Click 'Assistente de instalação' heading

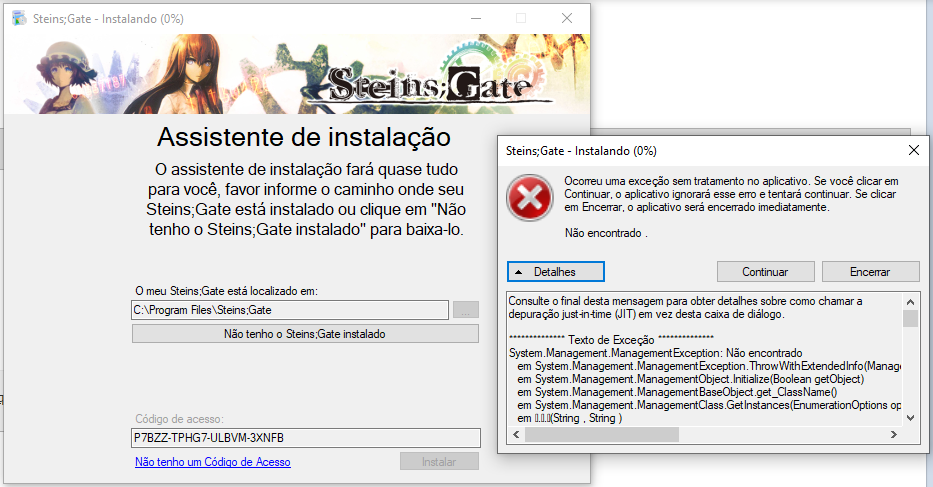click(304, 137)
